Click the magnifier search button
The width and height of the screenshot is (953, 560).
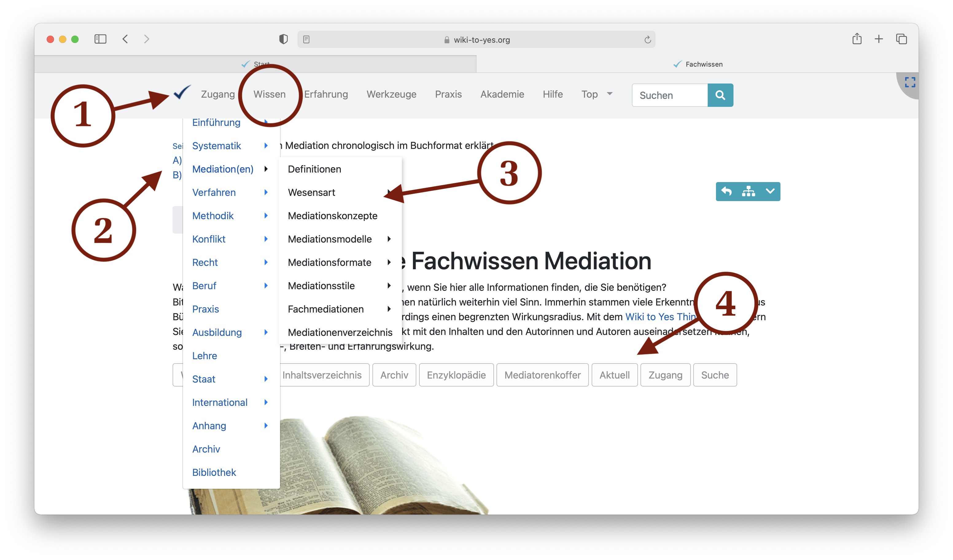pyautogui.click(x=720, y=95)
